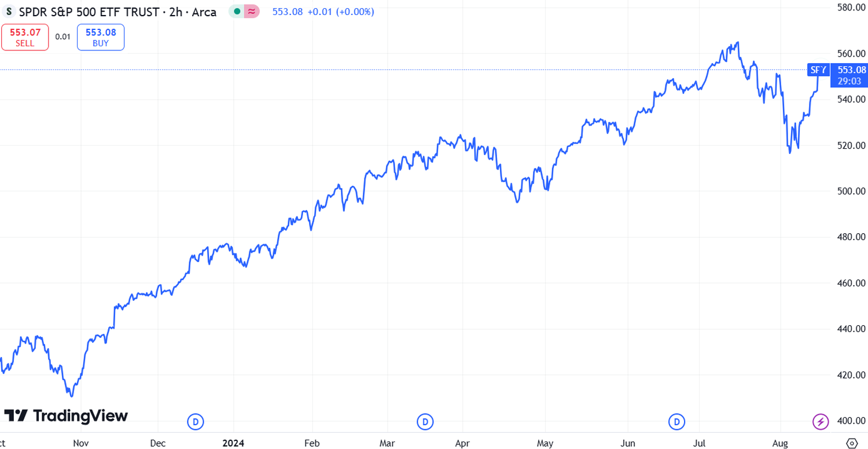Click the 580.00 price axis label
The height and width of the screenshot is (449, 868).
(850, 8)
